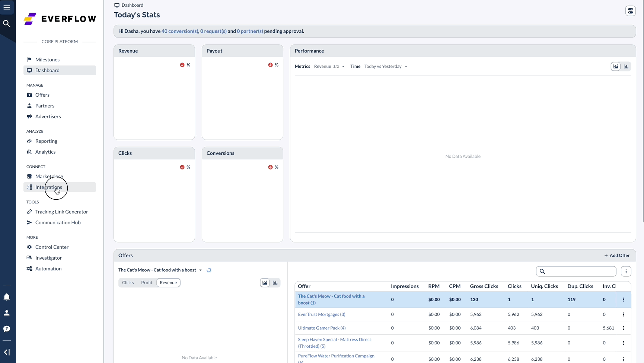
Task: Toggle dashboard layout settings at top right
Action: coord(631,11)
